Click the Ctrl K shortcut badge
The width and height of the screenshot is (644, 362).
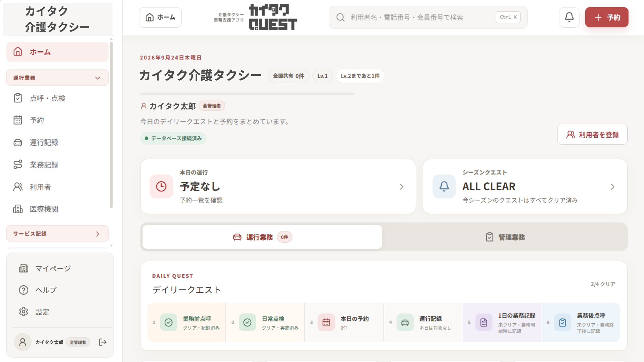tap(508, 17)
